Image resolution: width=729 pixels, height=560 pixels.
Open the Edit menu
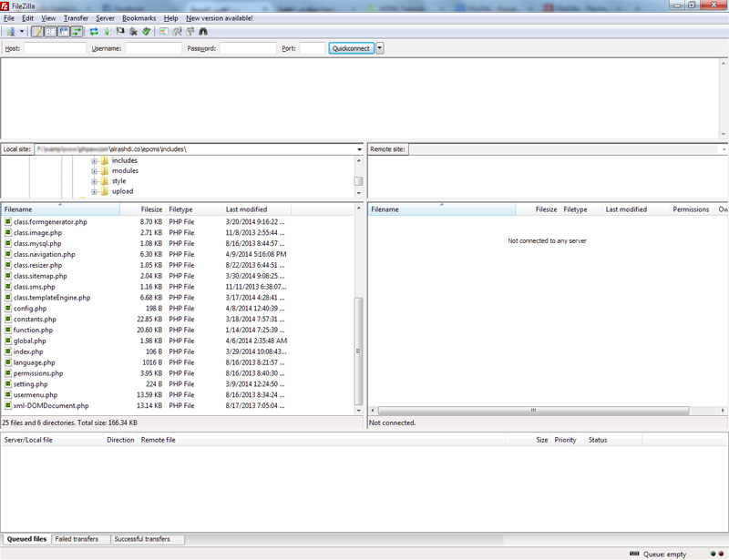click(28, 18)
